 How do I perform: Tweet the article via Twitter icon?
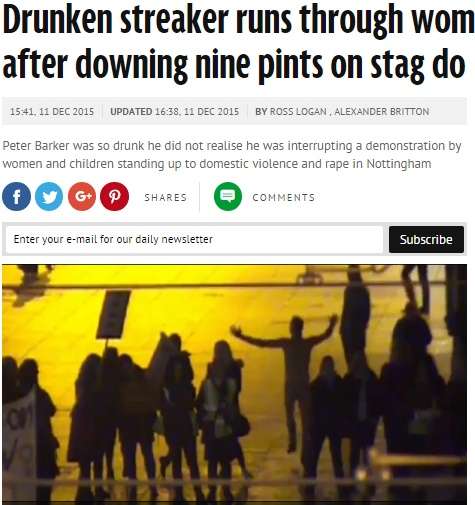click(49, 197)
